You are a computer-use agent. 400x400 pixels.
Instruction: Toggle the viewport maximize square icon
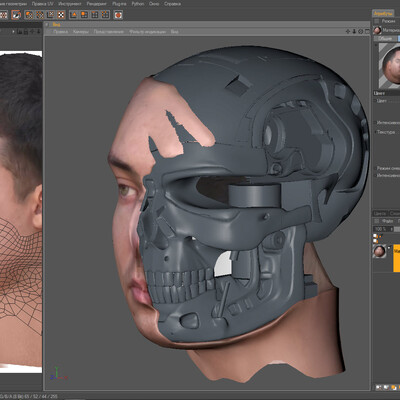pos(367,32)
